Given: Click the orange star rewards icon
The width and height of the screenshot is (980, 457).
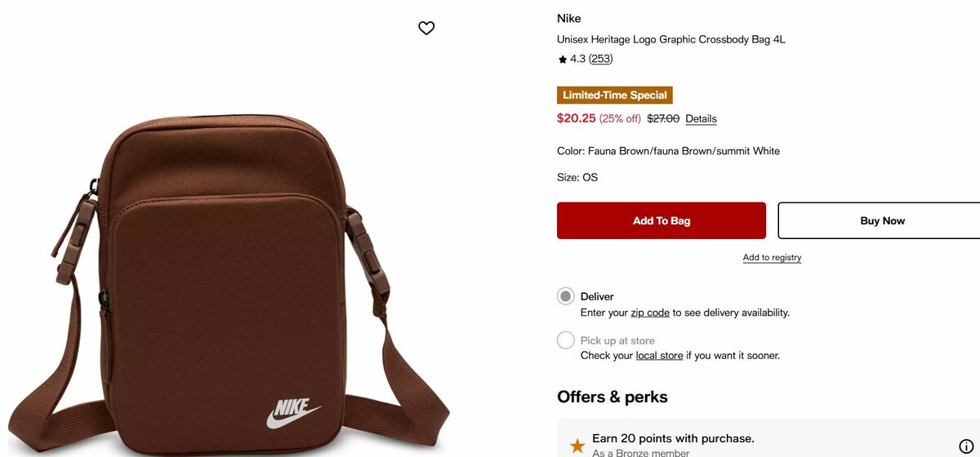Looking at the screenshot, I should (x=577, y=446).
